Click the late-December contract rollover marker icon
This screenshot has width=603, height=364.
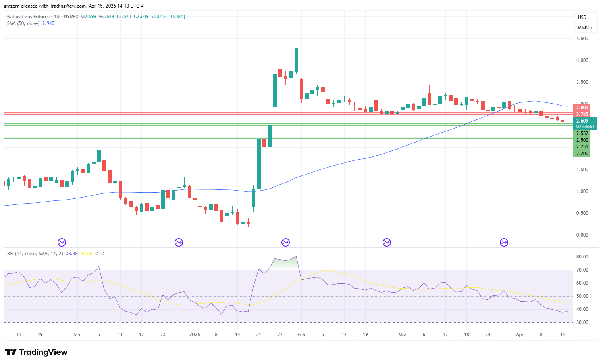179,242
